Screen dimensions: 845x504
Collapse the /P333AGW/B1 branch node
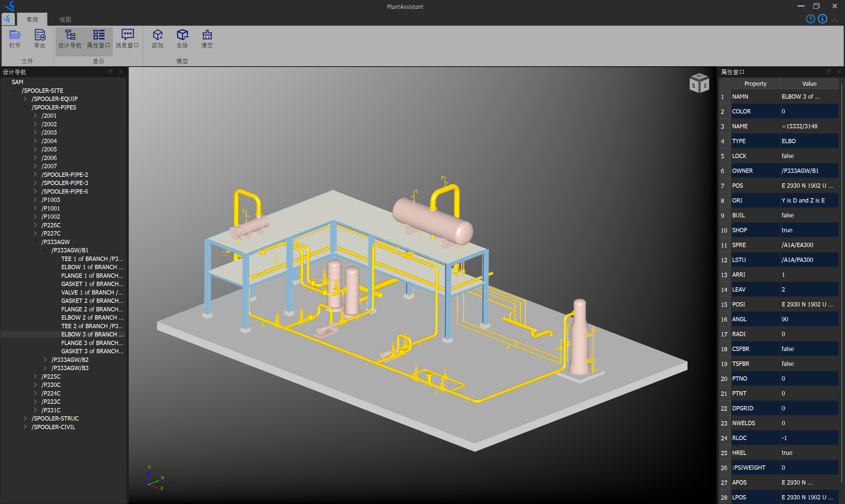(x=45, y=250)
